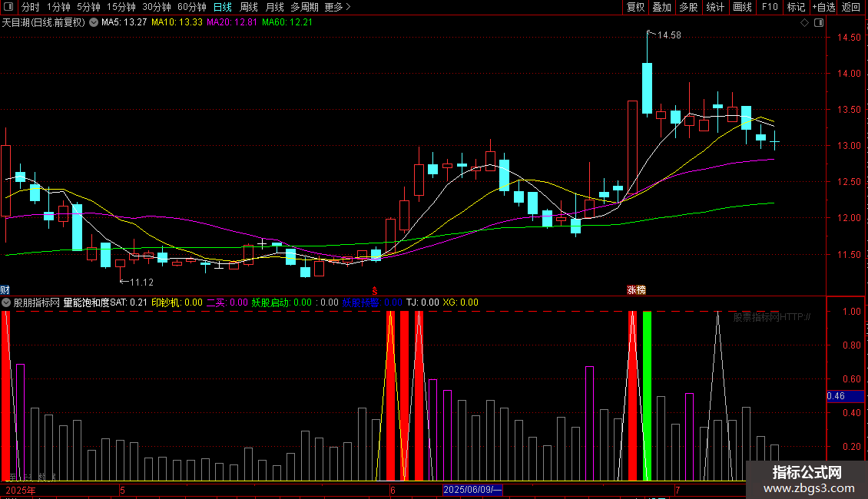
Task: Click the 标记 mark button
Action: click(x=796, y=7)
